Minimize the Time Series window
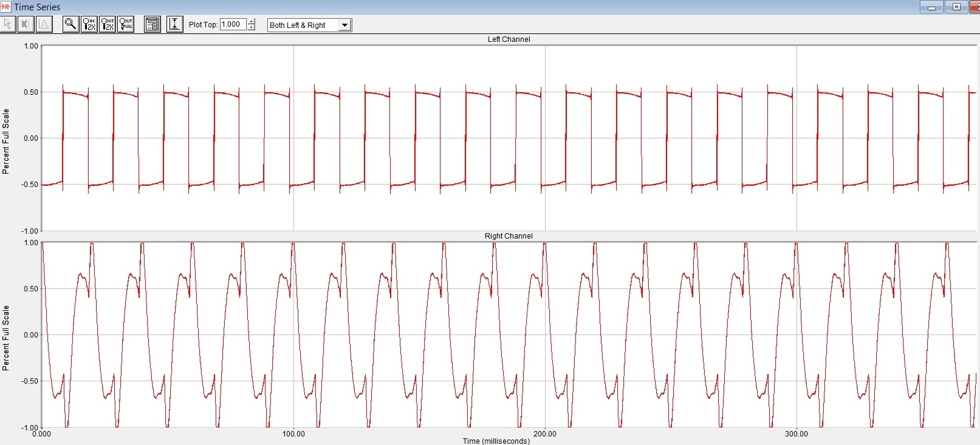Viewport: 980px width, 445px height. (x=931, y=7)
